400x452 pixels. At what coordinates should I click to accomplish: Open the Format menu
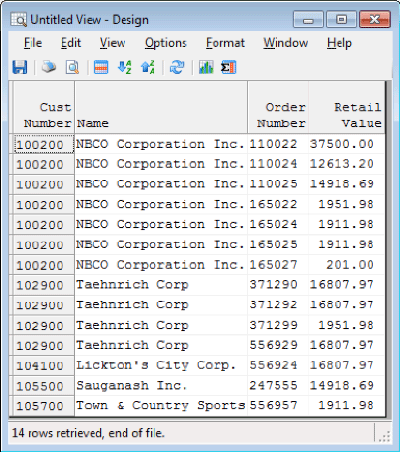tap(225, 43)
